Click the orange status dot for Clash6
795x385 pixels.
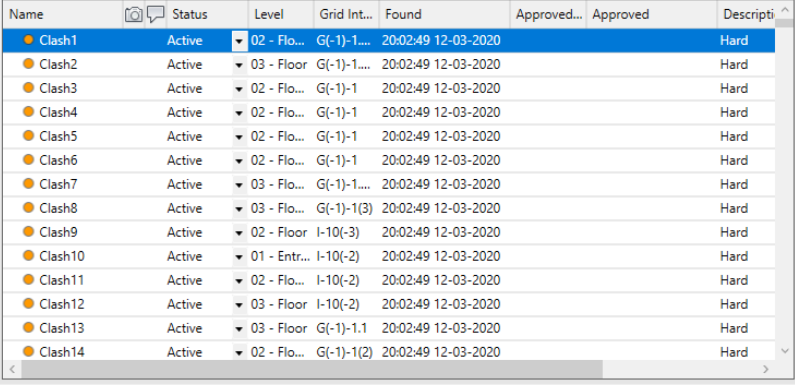tap(28, 160)
